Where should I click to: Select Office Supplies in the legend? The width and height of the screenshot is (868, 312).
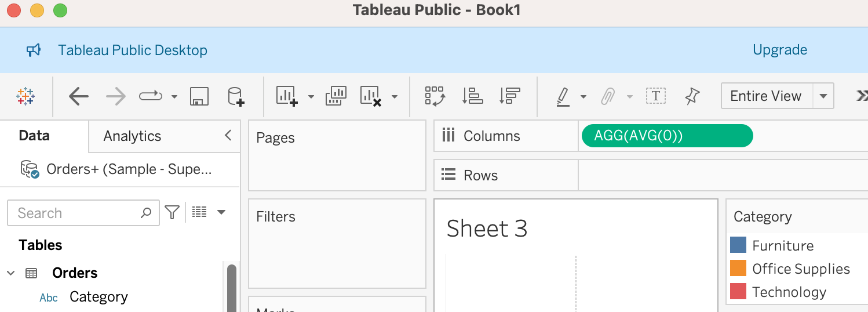tap(801, 269)
